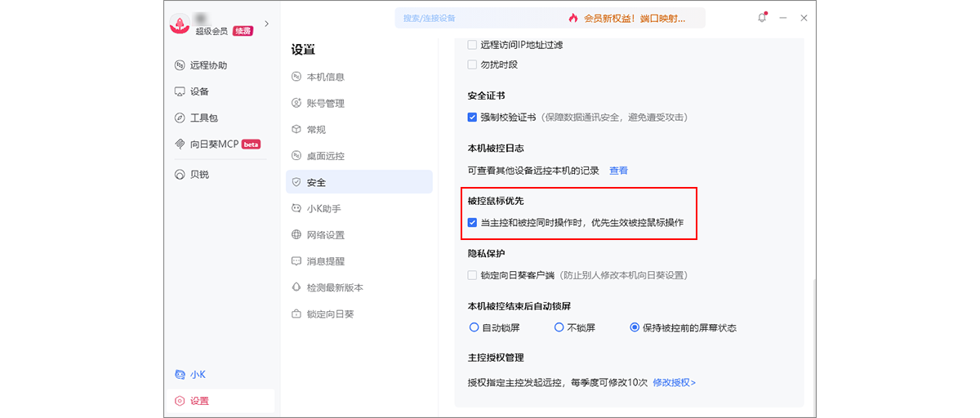Select 不锁屏 radio option
This screenshot has width=980, height=418.
(x=559, y=327)
